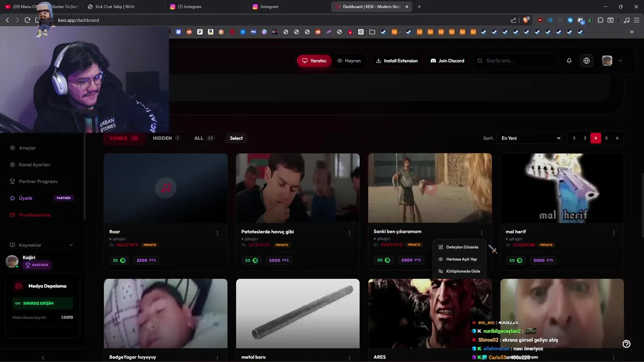Open Partner Programı in sidebar
This screenshot has height=362, width=644.
(38, 181)
